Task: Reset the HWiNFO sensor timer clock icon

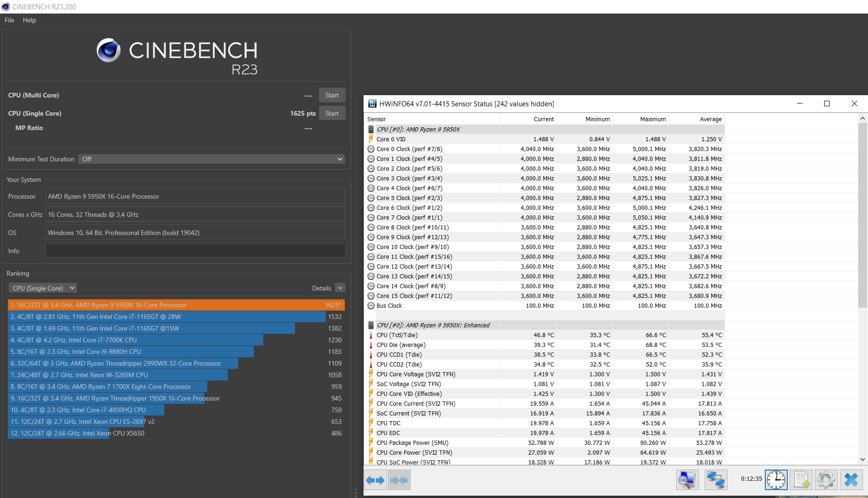Action: 776,480
